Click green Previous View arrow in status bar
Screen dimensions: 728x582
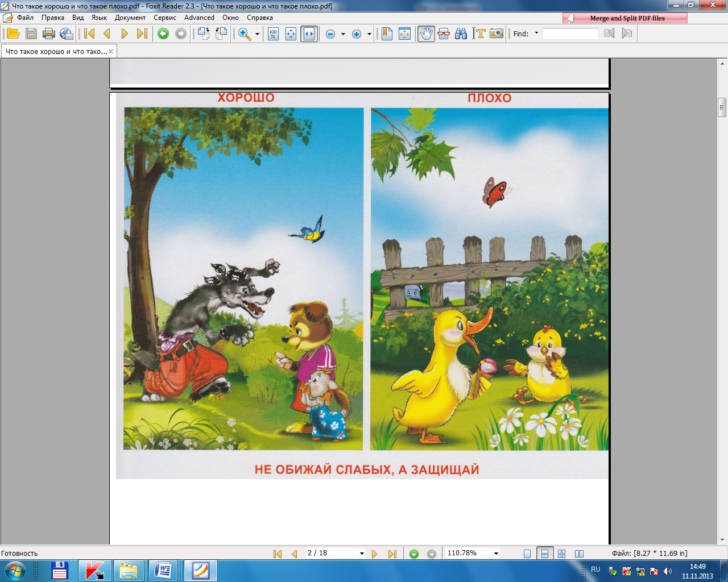coord(414,554)
